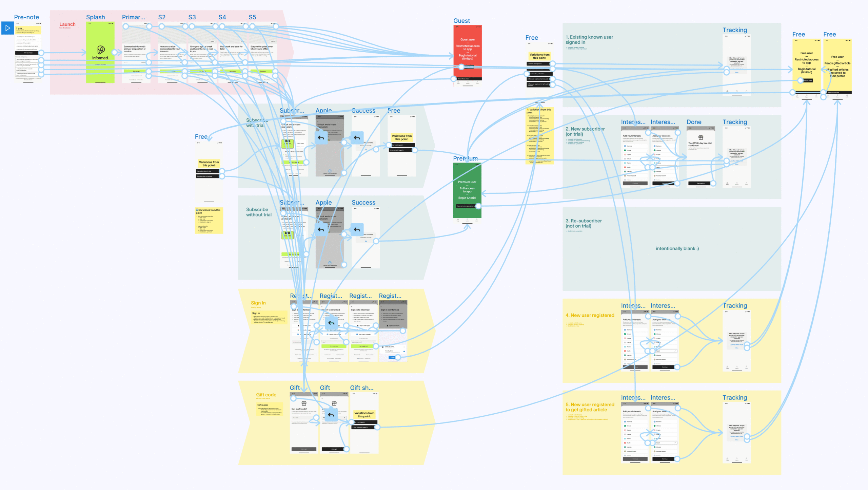Screen dimensions: 868x490
Task: Click the 'Gift code' section title
Action: 266,395
